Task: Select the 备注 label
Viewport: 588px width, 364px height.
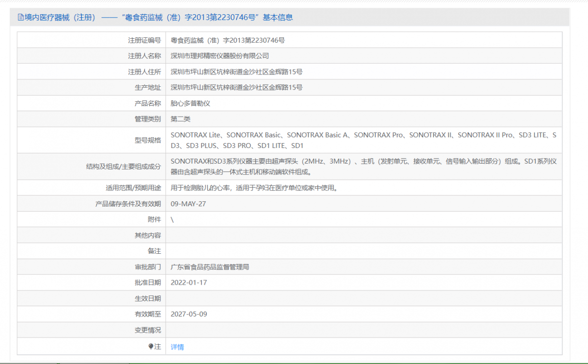Action: [154, 251]
